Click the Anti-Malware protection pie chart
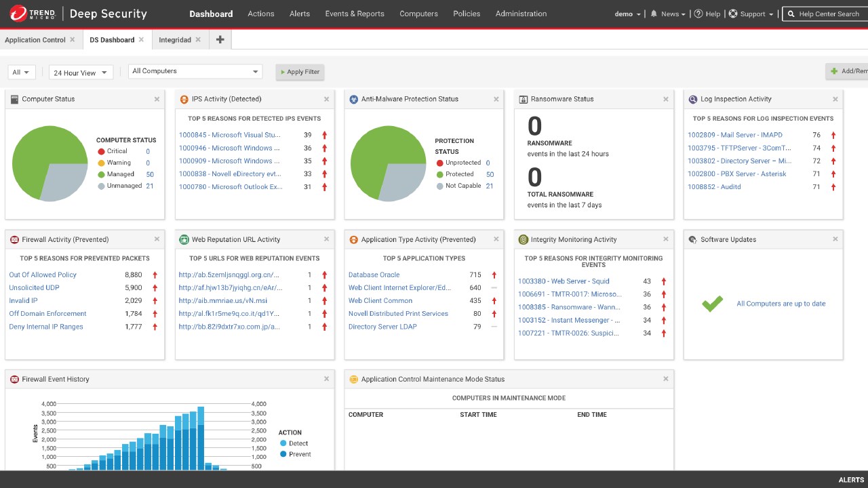Screen dimensions: 868x488 [389, 163]
